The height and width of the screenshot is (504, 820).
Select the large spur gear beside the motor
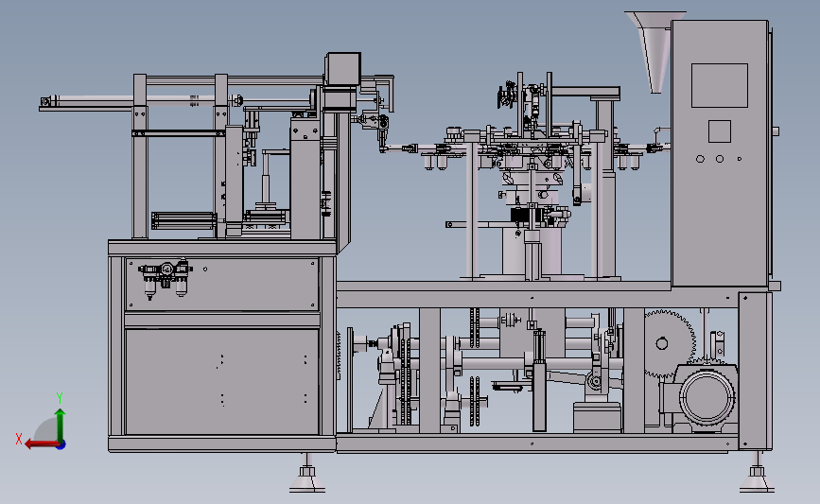pyautogui.click(x=669, y=343)
